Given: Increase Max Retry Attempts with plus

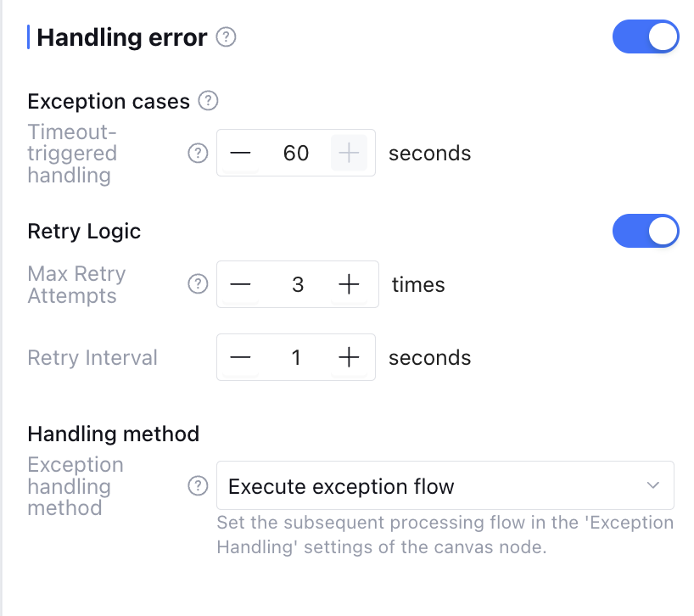Looking at the screenshot, I should tap(349, 285).
